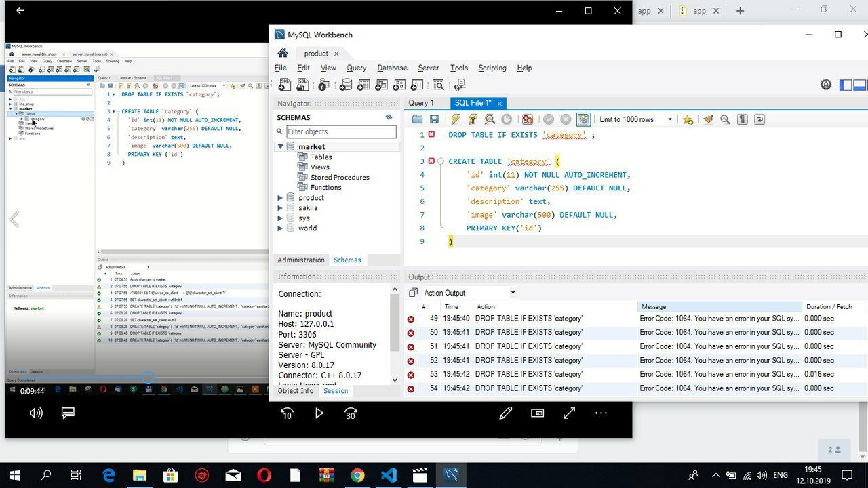868x488 pixels.
Task: Beautify query broom icon
Action: point(708,119)
